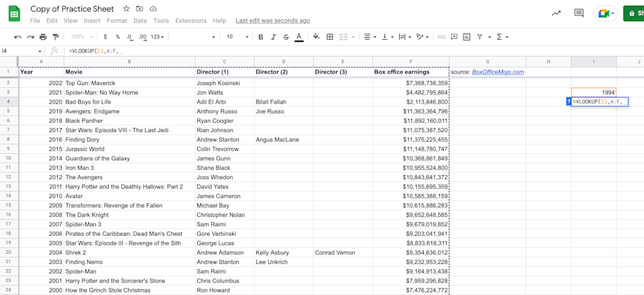
Task: Open the Help menu
Action: [220, 21]
